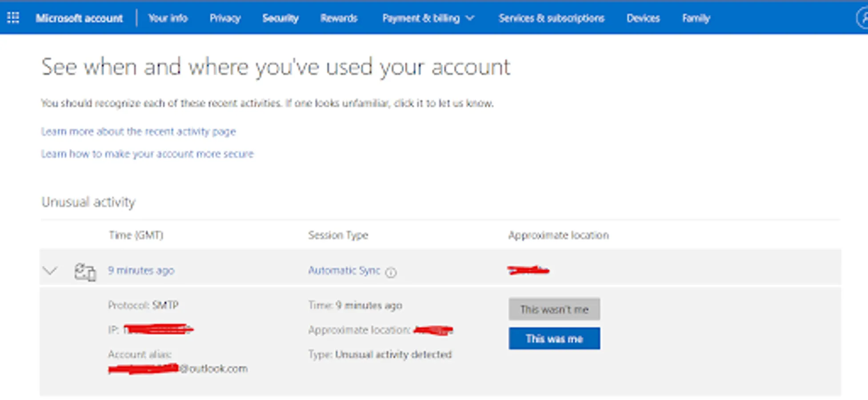868x400 pixels.
Task: Click the Account alias label
Action: coord(140,354)
